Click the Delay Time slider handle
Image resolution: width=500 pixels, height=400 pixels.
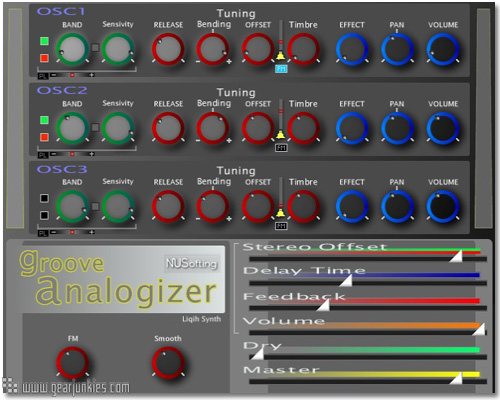pos(346,280)
